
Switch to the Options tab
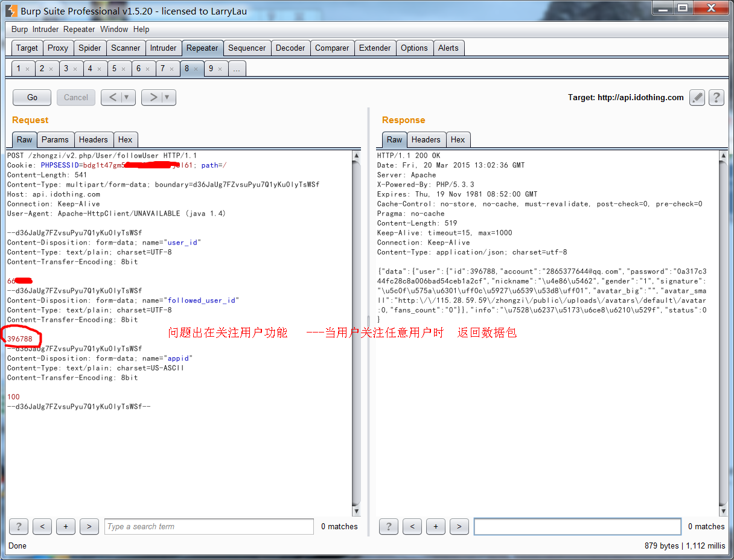pyautogui.click(x=414, y=48)
